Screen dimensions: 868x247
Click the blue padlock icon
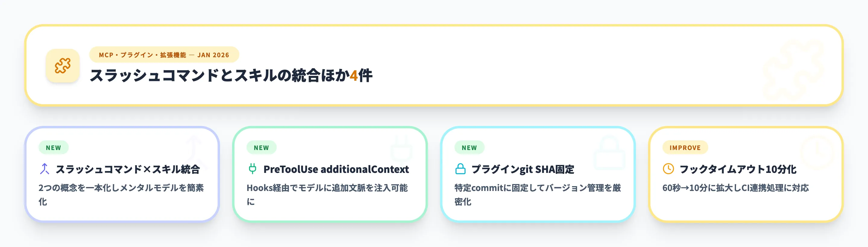pos(460,169)
